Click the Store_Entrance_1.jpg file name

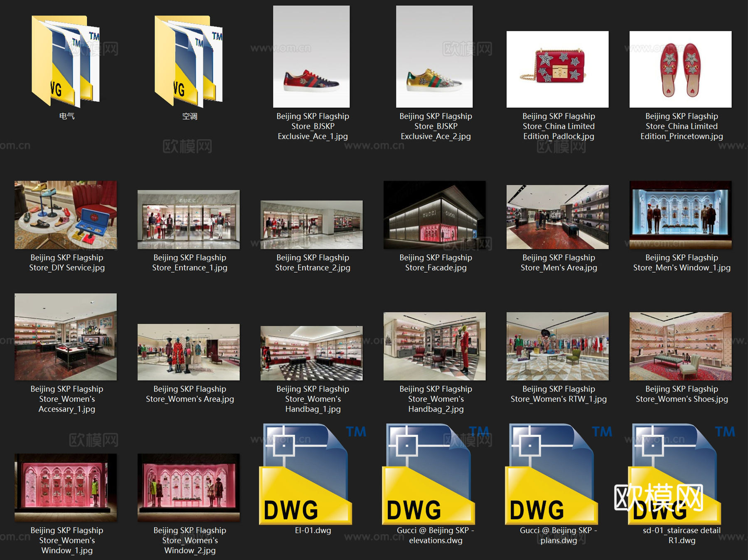click(x=190, y=263)
